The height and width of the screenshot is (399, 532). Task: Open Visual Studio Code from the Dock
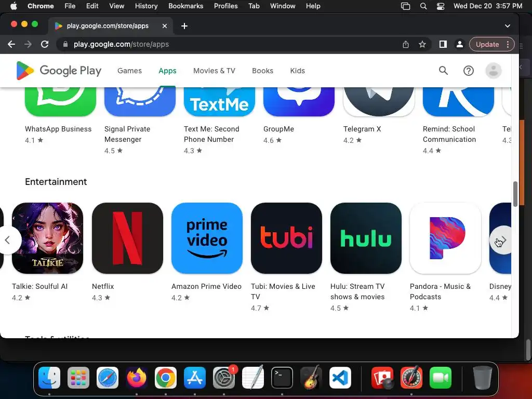click(340, 378)
